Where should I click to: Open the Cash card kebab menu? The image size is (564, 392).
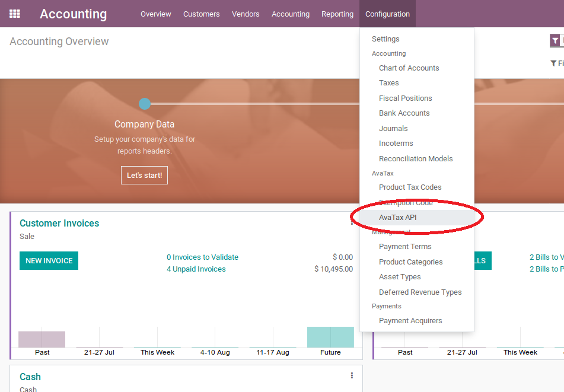coord(352,375)
